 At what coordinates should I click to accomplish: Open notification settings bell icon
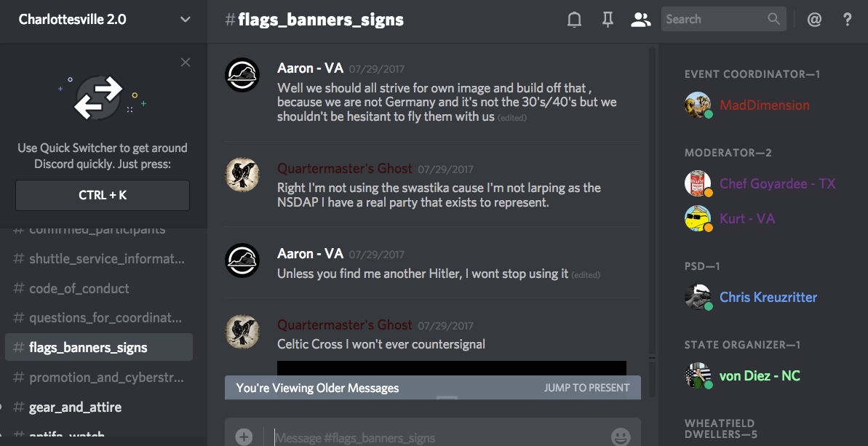[x=574, y=20]
